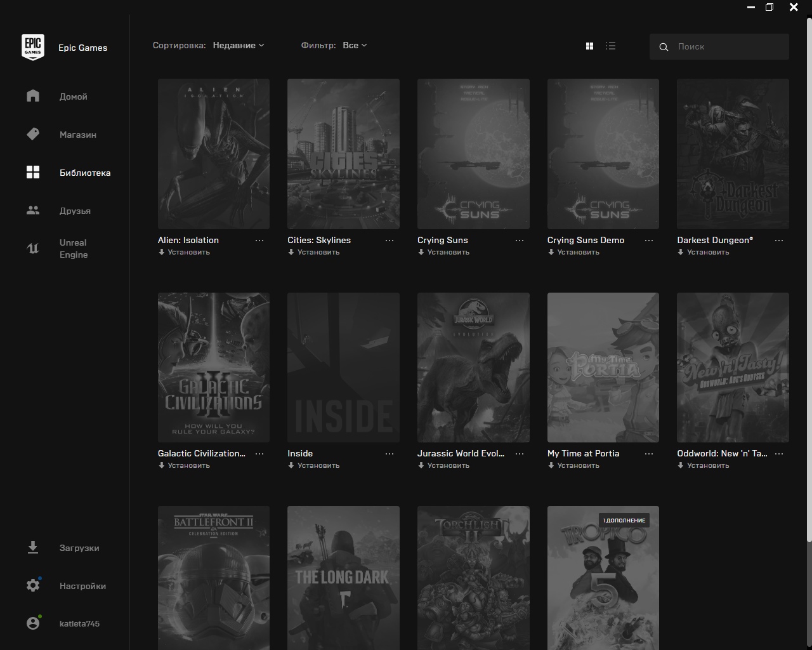This screenshot has height=650, width=812.
Task: Switch to grid view layout
Action: pyautogui.click(x=589, y=46)
